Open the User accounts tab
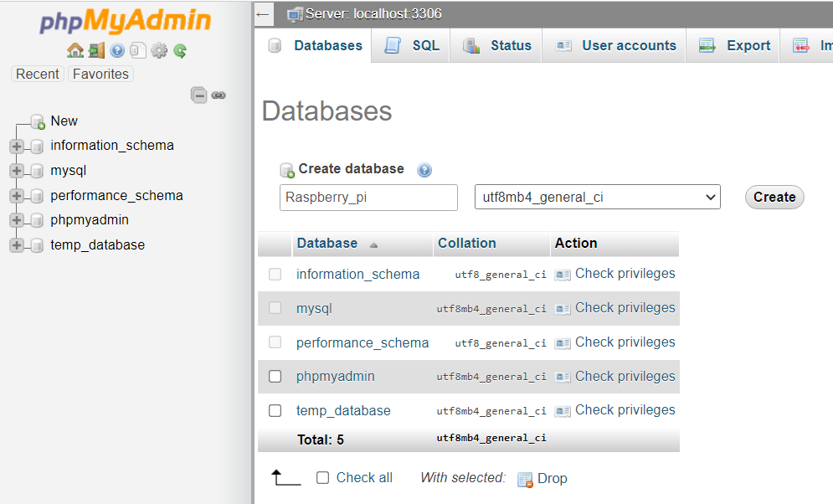Image resolution: width=833 pixels, height=504 pixels. pos(615,46)
